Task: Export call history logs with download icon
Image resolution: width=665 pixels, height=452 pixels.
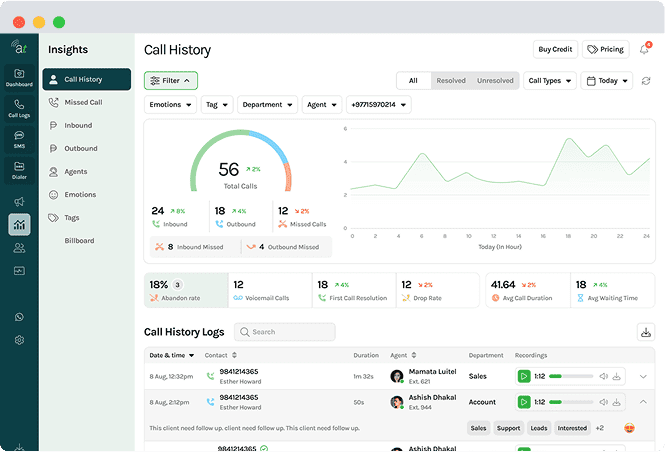Action: (x=646, y=332)
